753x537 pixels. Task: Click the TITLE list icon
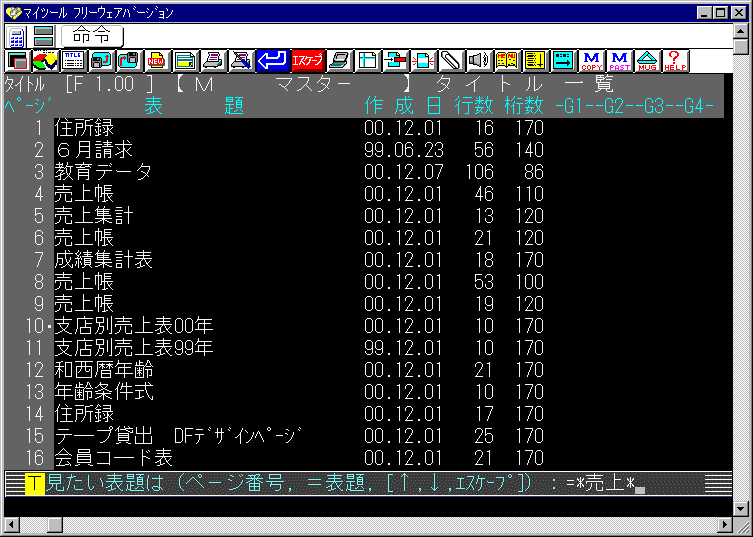click(x=73, y=61)
